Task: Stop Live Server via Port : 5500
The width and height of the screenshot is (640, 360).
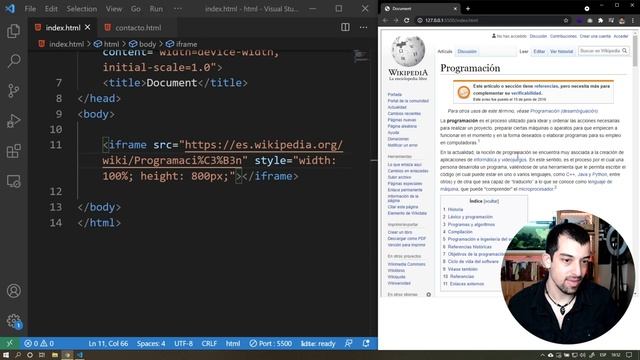Action: coord(270,343)
